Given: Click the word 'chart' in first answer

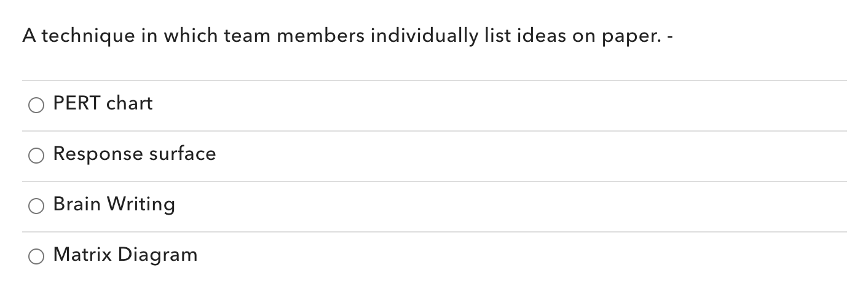Looking at the screenshot, I should point(129,103).
